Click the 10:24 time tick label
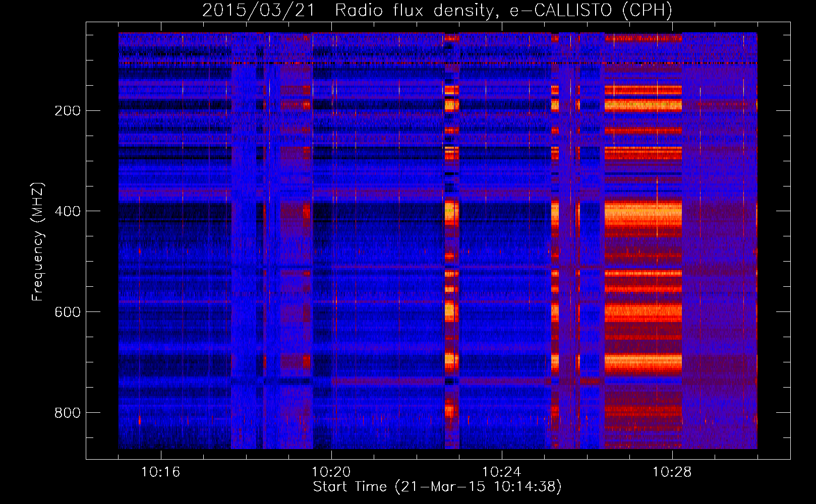The image size is (816, 504). point(501,472)
